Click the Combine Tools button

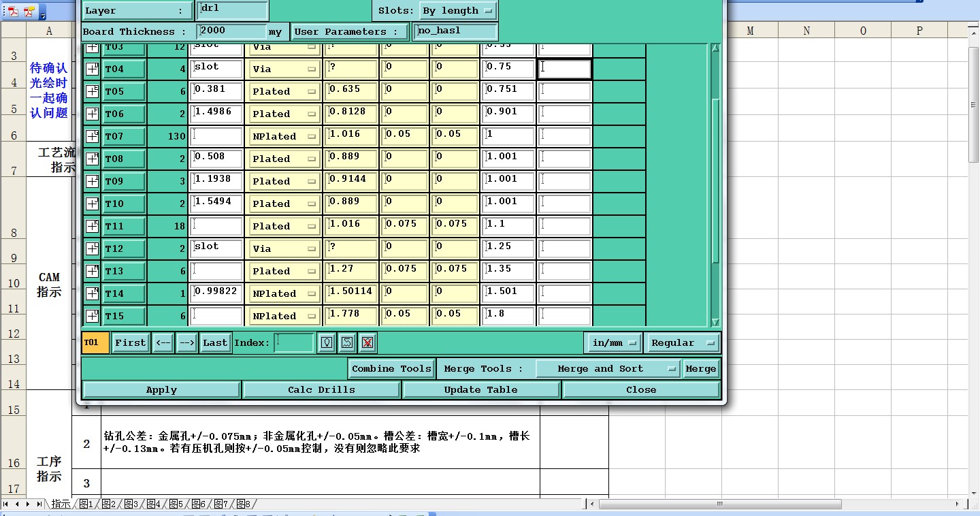coord(391,368)
